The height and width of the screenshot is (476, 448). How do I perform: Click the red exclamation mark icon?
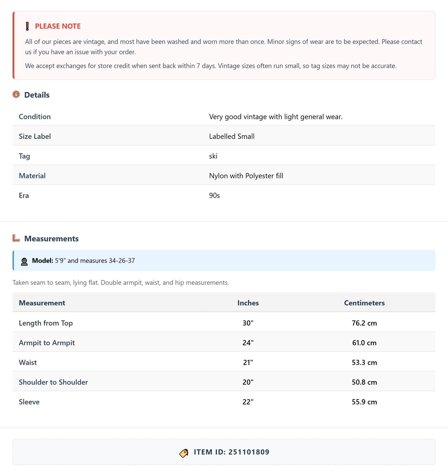coord(27,26)
